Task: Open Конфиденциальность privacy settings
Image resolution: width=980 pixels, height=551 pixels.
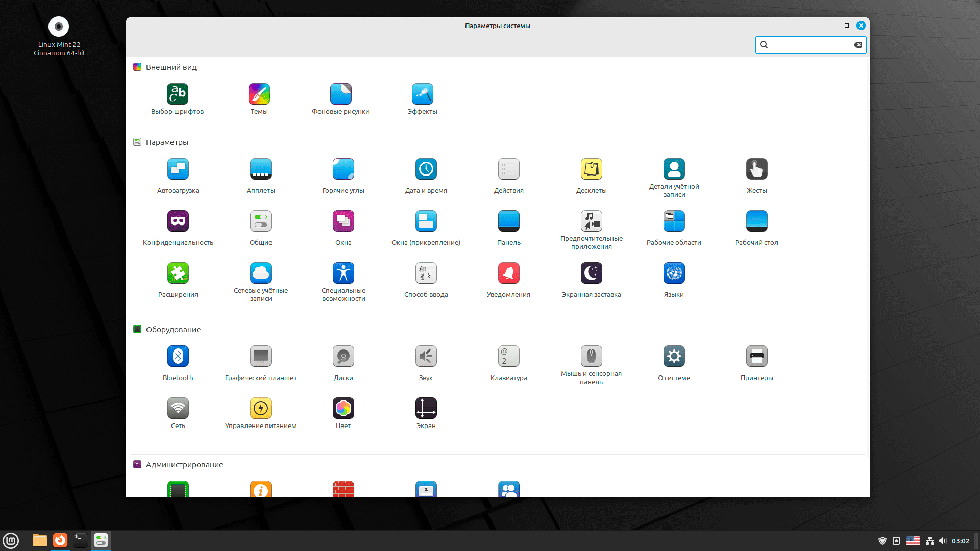Action: point(178,221)
